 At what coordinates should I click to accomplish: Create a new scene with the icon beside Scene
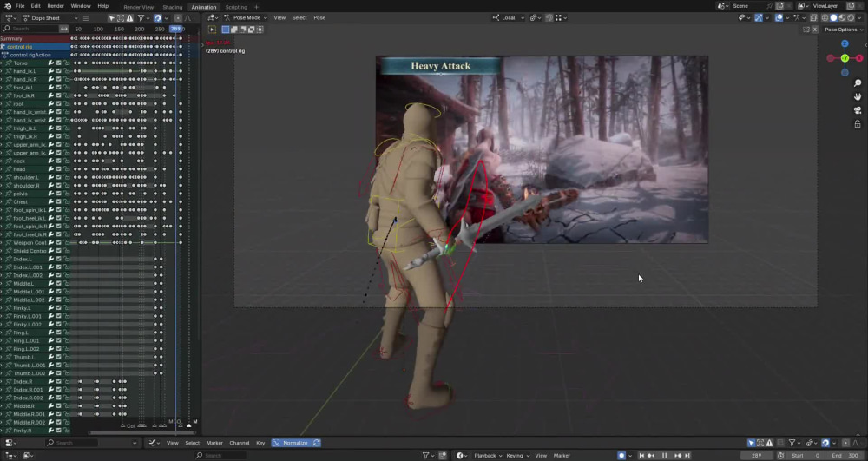[x=779, y=6]
